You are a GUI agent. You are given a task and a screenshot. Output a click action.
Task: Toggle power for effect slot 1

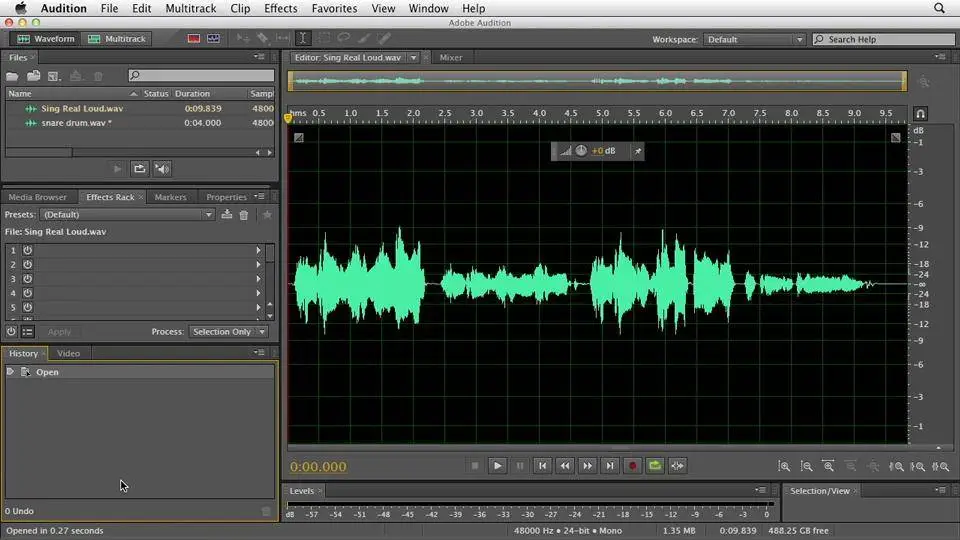tap(27, 250)
